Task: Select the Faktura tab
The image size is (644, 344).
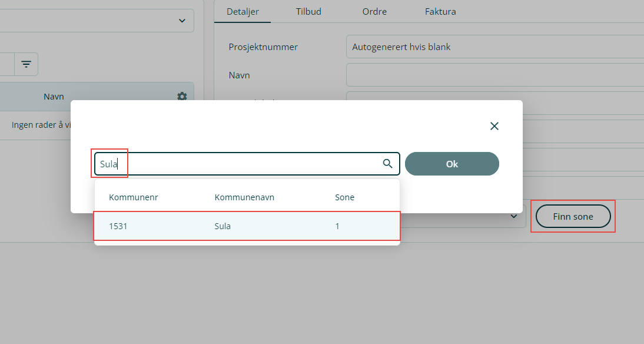Action: [x=440, y=12]
